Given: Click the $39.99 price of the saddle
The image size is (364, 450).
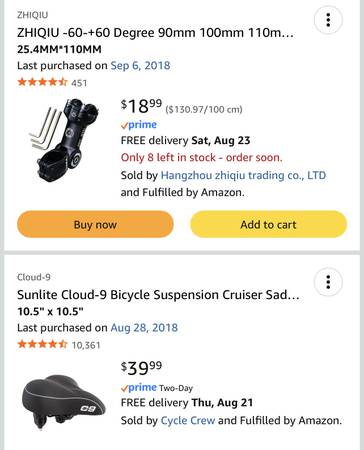Looking at the screenshot, I should [141, 368].
